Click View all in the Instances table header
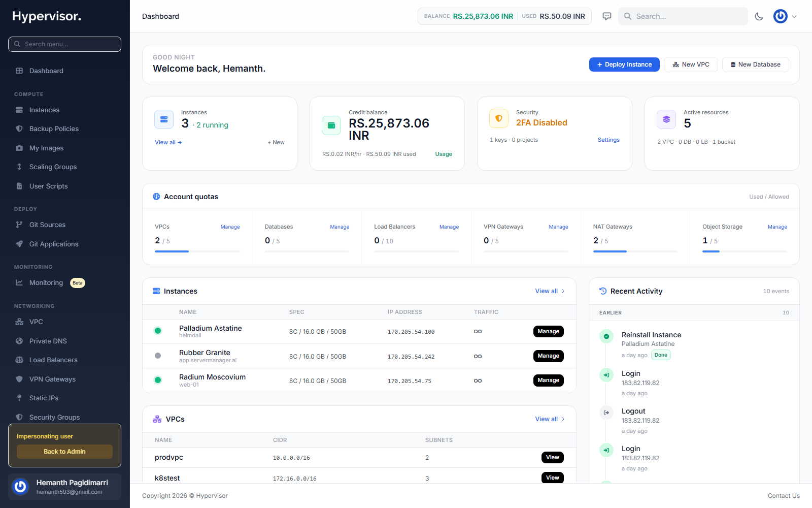The height and width of the screenshot is (508, 812). [x=550, y=291]
